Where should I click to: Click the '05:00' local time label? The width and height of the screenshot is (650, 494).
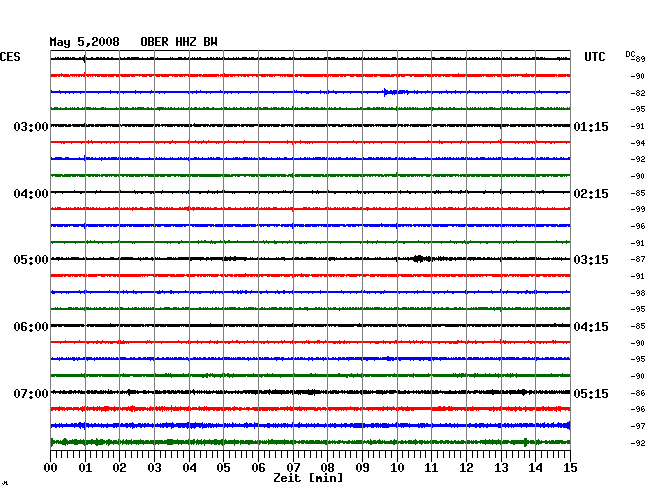[x=31, y=260]
